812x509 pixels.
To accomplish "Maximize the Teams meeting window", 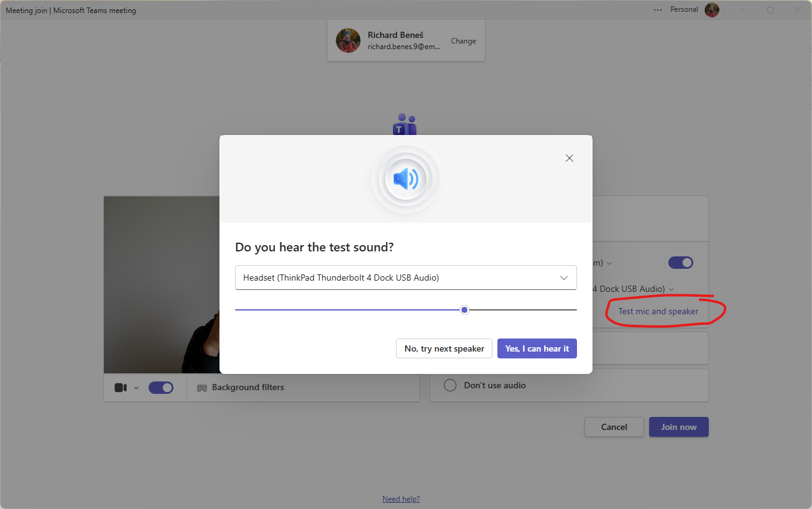I will pos(770,10).
